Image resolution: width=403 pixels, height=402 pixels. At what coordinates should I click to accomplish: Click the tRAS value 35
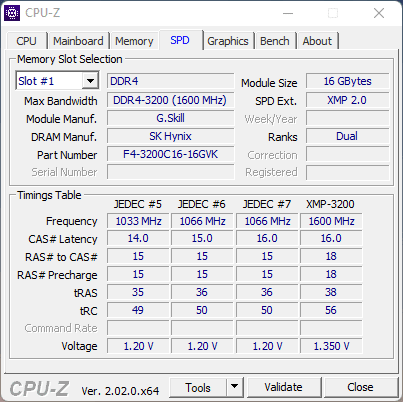click(x=138, y=292)
